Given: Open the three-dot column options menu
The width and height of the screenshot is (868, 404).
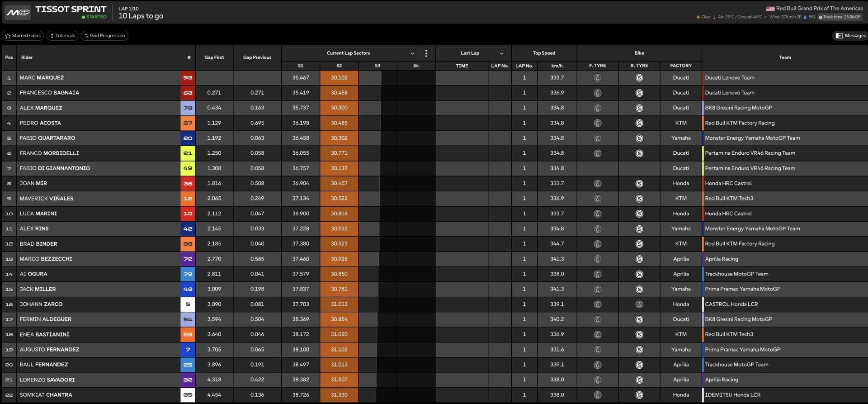Looking at the screenshot, I should point(426,53).
